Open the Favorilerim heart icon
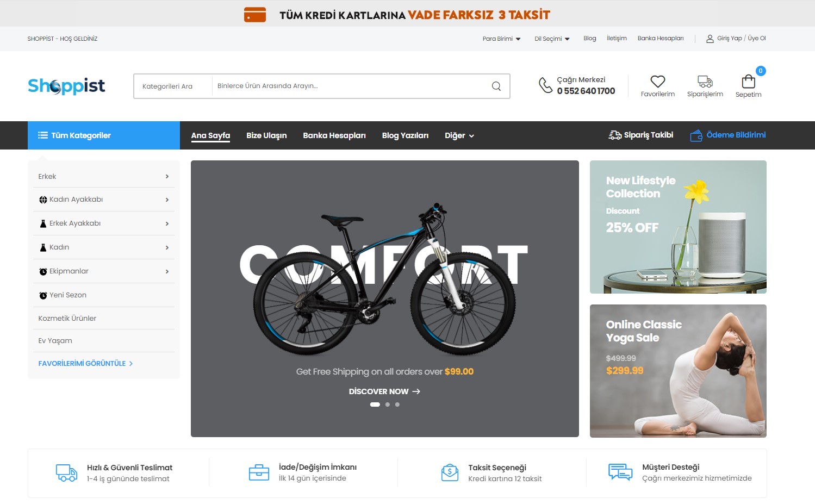The image size is (815, 504). tap(657, 82)
